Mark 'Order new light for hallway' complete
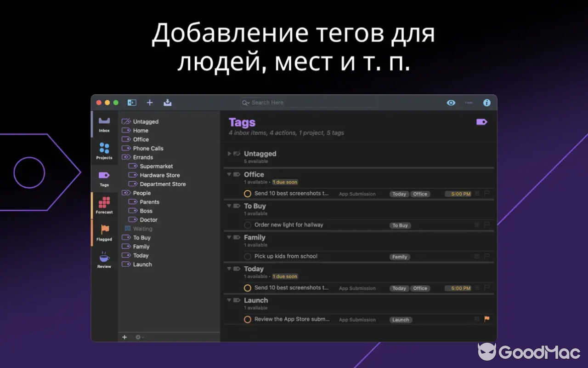 click(x=248, y=225)
